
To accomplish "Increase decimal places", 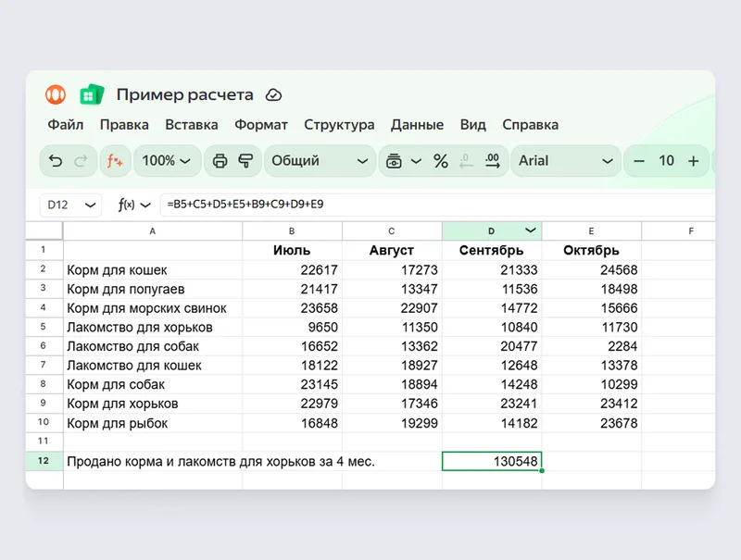I will pos(493,161).
